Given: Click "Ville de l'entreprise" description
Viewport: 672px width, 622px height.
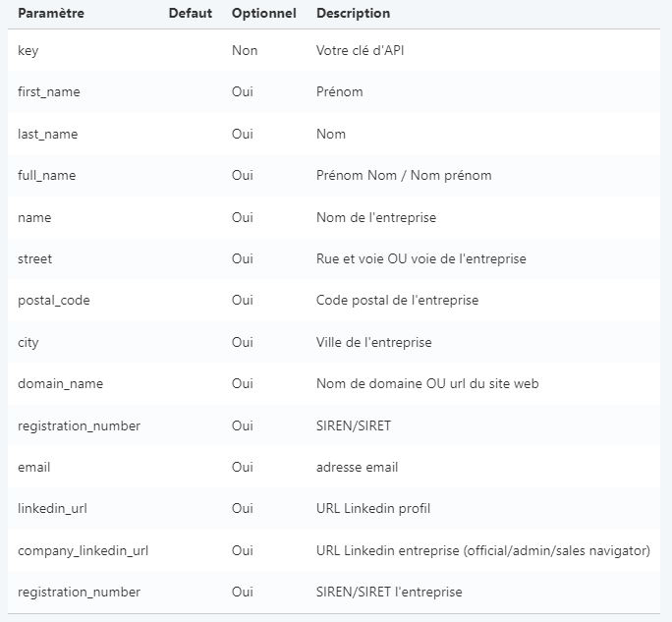Looking at the screenshot, I should [x=373, y=343].
